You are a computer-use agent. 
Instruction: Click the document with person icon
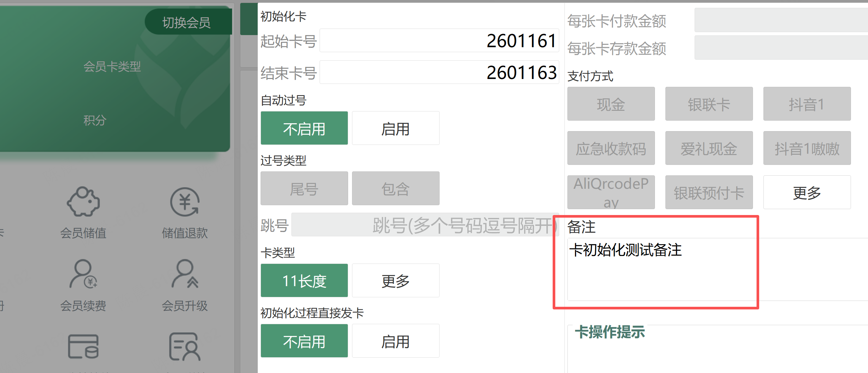(185, 346)
